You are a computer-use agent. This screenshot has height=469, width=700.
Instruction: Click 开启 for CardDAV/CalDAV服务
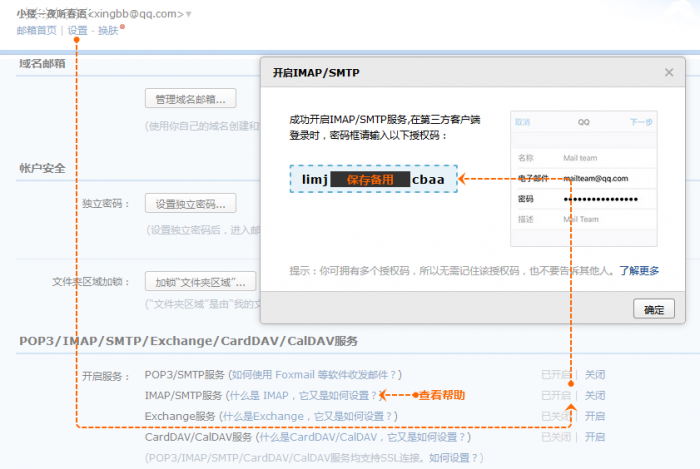595,437
